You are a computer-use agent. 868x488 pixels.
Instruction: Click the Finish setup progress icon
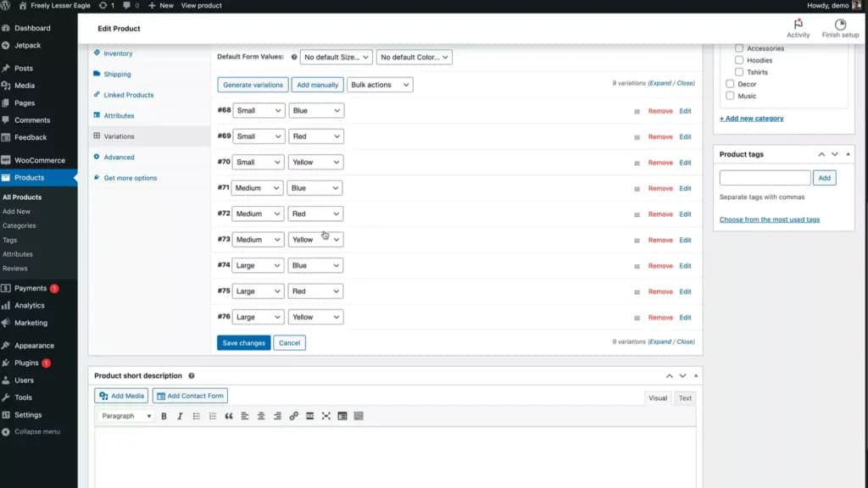(x=840, y=25)
